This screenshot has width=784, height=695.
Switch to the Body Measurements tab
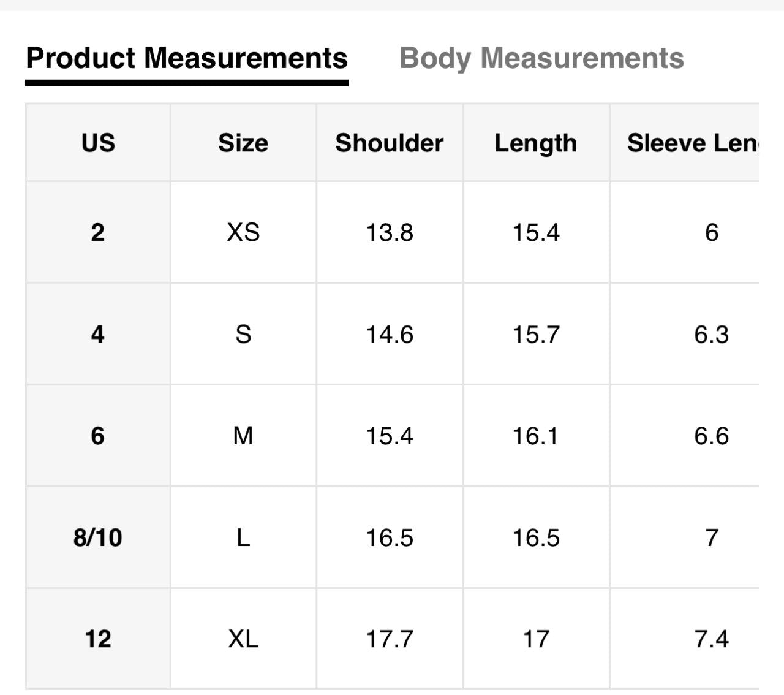[x=541, y=59]
